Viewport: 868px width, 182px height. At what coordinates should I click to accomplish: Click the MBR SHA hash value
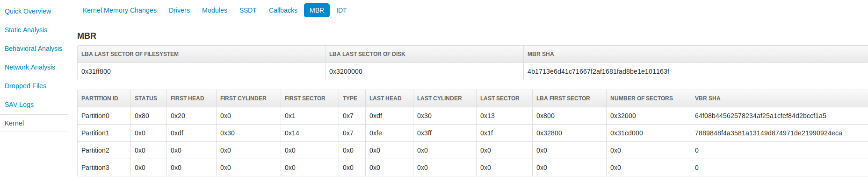598,71
